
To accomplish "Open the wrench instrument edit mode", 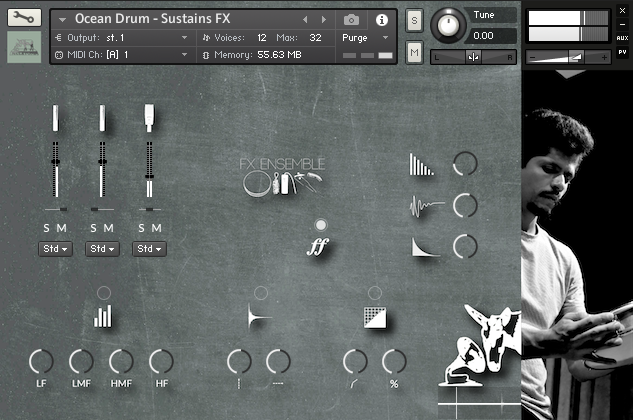I will (x=24, y=17).
